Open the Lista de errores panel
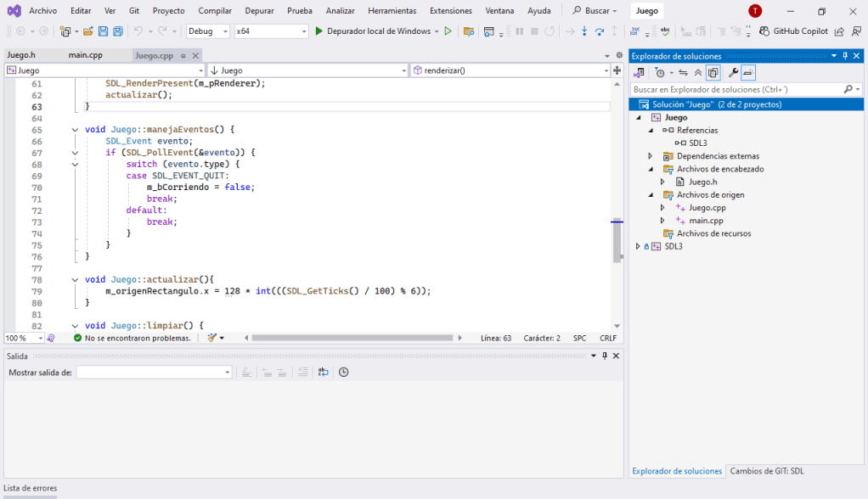868x499 pixels. click(x=31, y=488)
